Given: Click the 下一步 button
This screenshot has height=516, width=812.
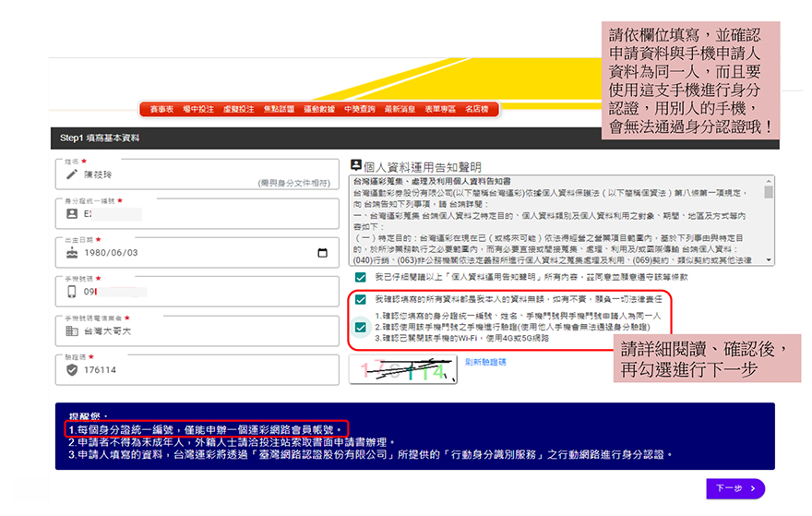Looking at the screenshot, I should tap(735, 488).
